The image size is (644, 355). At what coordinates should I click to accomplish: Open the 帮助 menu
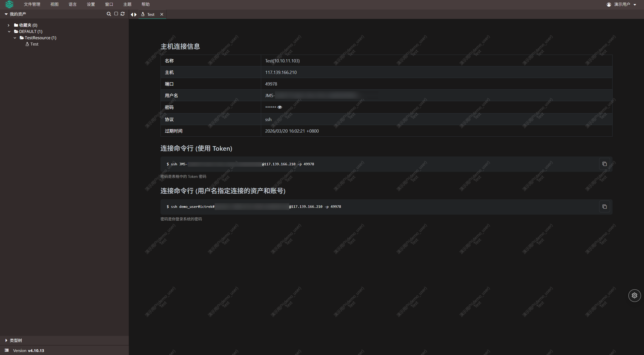[x=145, y=4]
